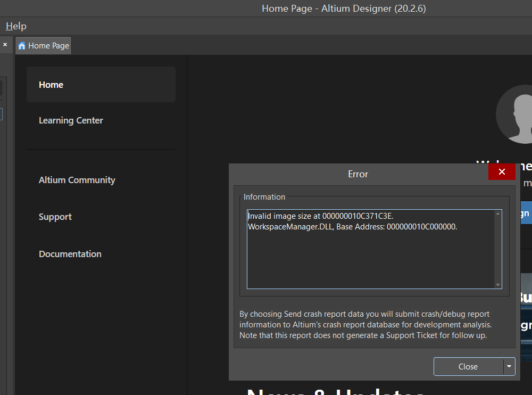
Task: Click the "Invalid image size at 000000010C371C3E." text
Action: pos(321,216)
